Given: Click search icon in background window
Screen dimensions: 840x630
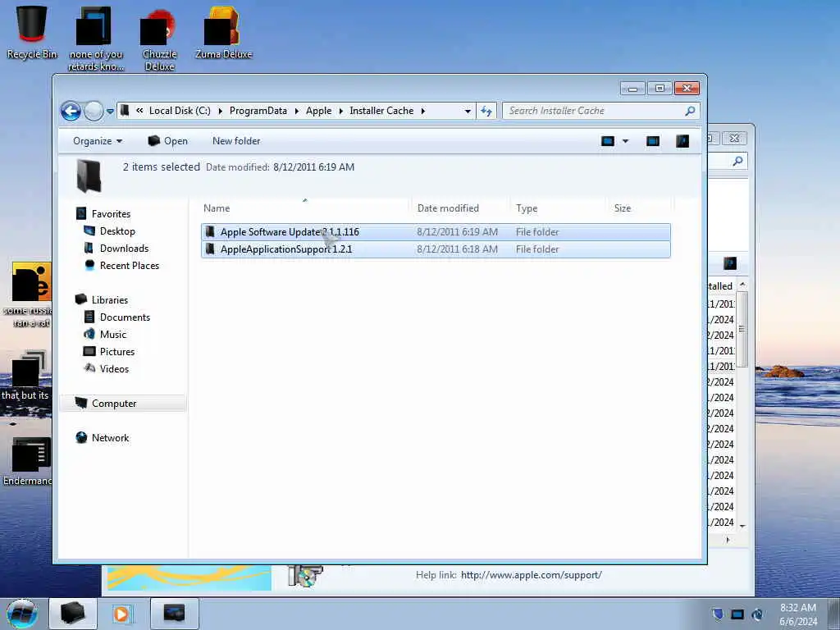Looking at the screenshot, I should pos(737,161).
